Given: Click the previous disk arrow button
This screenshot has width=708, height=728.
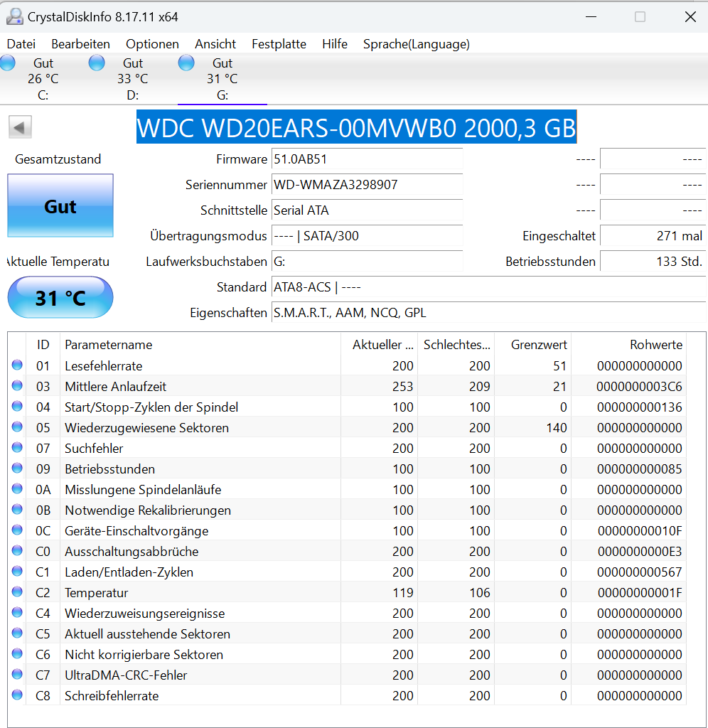Looking at the screenshot, I should 20,127.
